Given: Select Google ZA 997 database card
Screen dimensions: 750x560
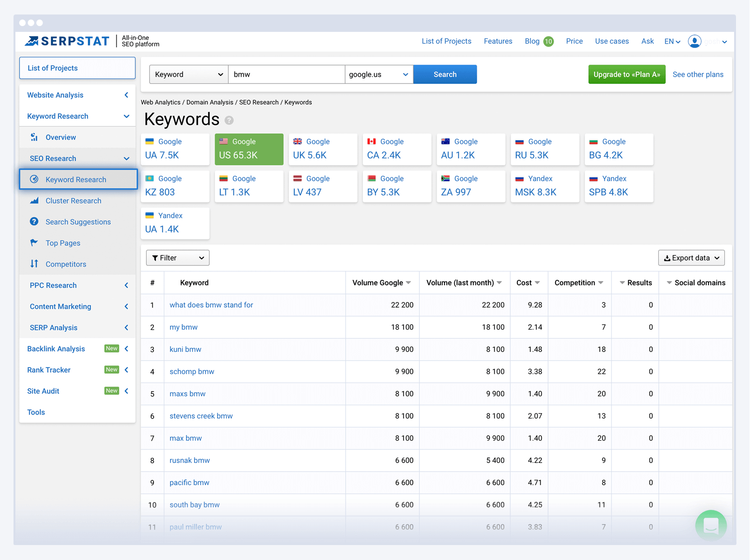Looking at the screenshot, I should click(x=471, y=186).
